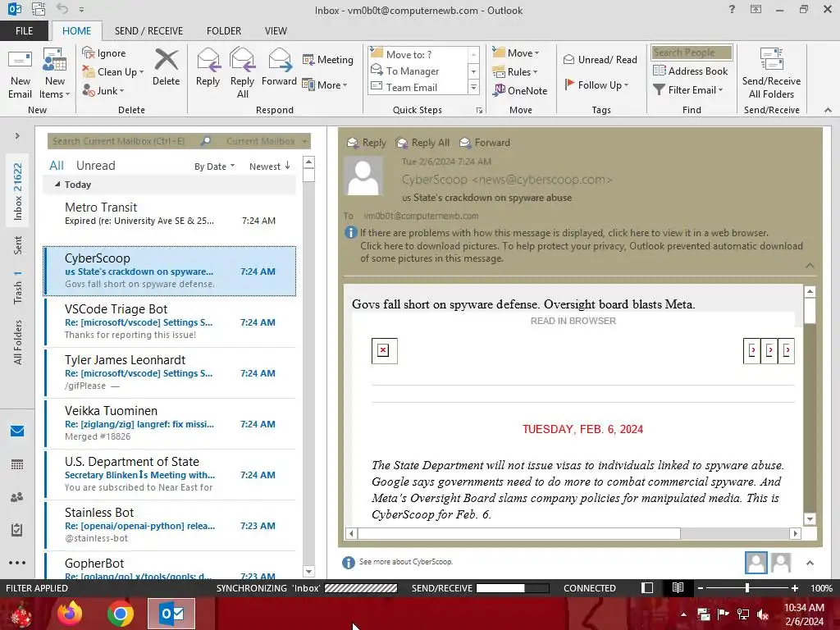Create a New Email

pyautogui.click(x=20, y=74)
